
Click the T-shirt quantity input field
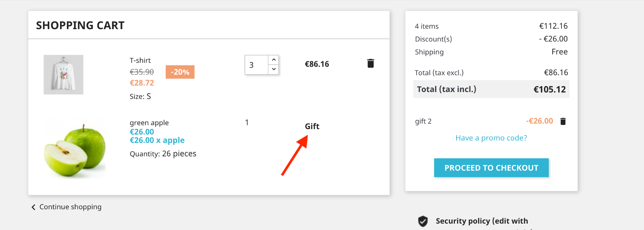coord(257,65)
